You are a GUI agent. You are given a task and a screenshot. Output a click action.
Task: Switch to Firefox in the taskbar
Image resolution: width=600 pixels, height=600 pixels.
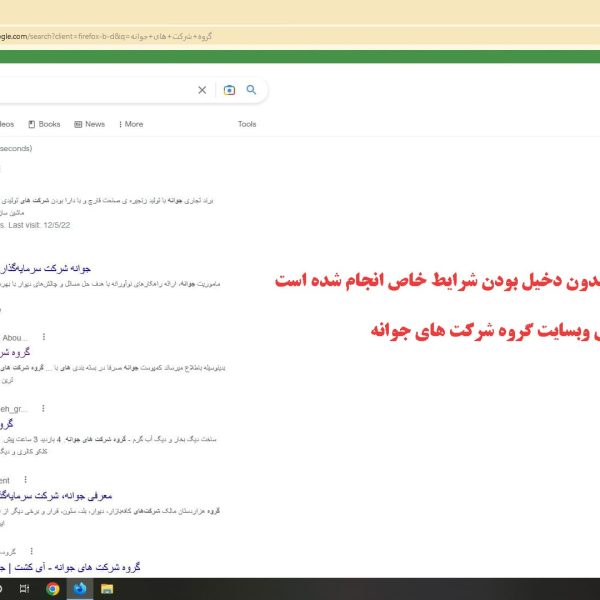point(80,589)
